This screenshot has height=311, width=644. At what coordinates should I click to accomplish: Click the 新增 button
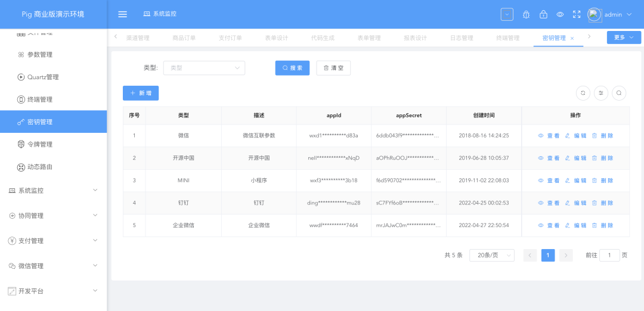[141, 93]
